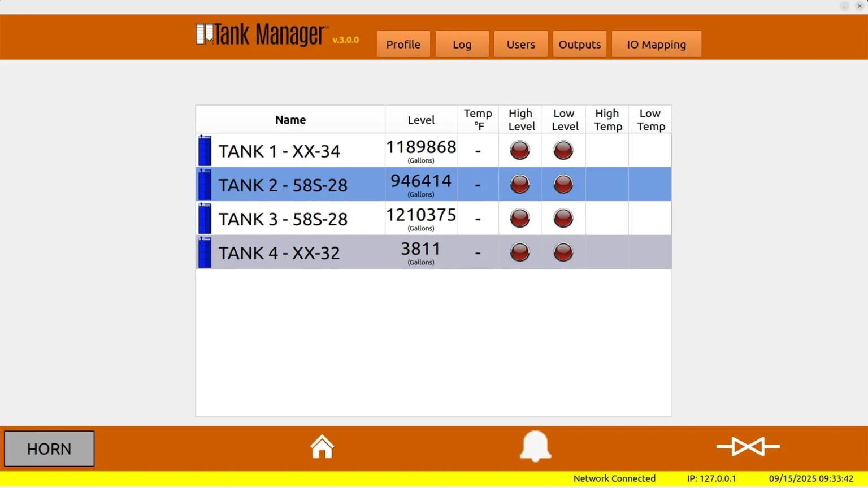
Task: Click the TANK 4 - XX-32 tank icon
Action: pyautogui.click(x=205, y=252)
